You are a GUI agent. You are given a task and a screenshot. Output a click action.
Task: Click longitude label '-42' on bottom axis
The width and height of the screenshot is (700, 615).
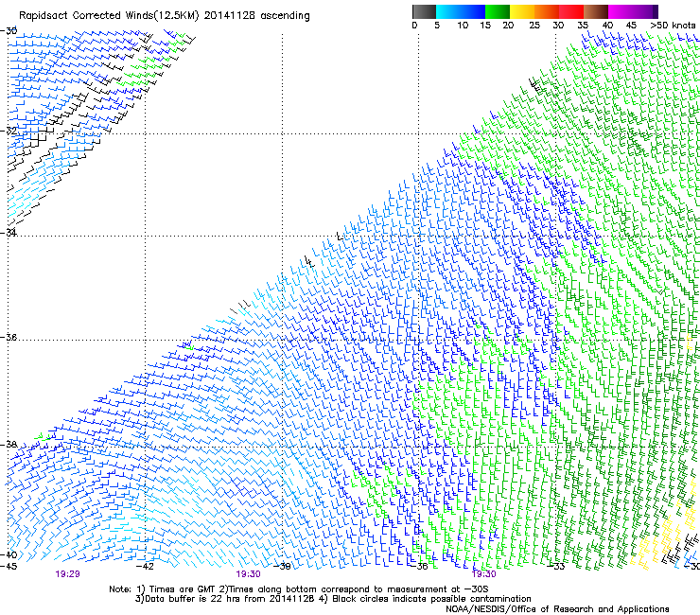click(x=145, y=567)
